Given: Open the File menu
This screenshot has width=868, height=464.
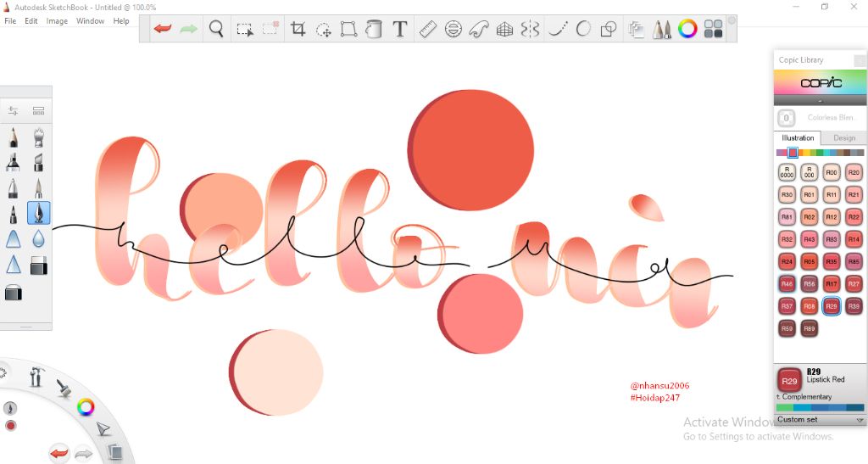Looking at the screenshot, I should [x=10, y=21].
